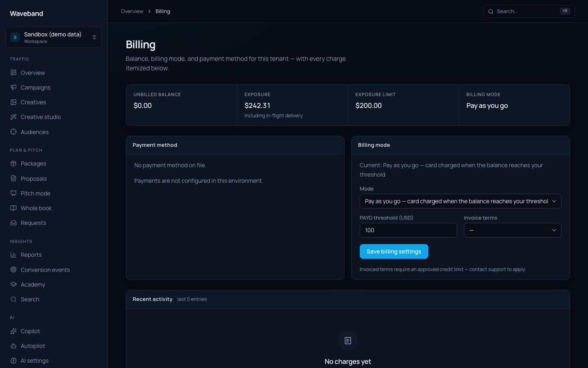Image resolution: width=588 pixels, height=368 pixels.
Task: Open the billing Mode dropdown
Action: click(460, 201)
